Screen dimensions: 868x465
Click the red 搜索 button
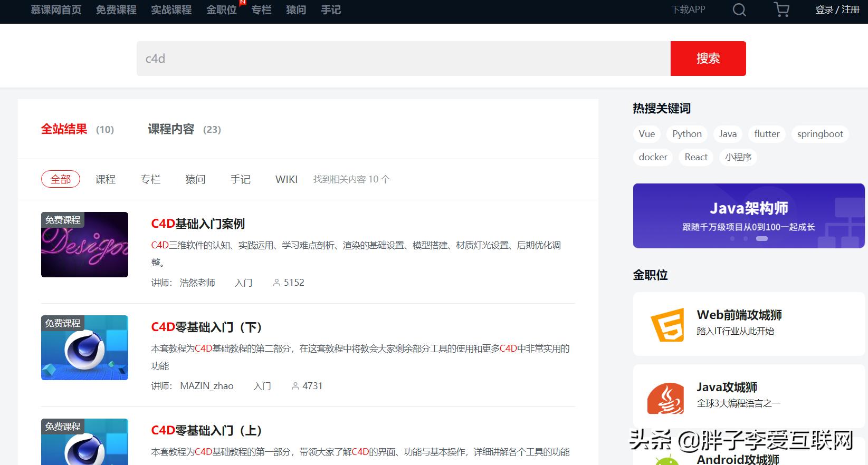708,59
